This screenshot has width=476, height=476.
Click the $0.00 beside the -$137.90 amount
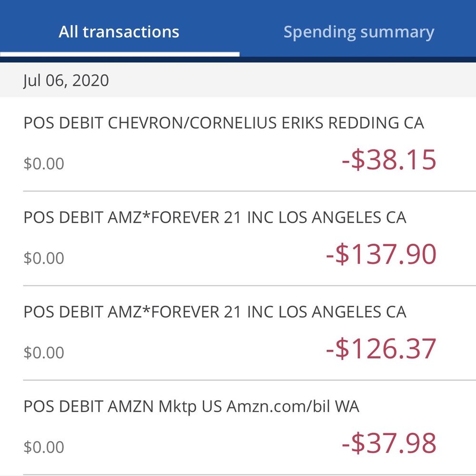(x=43, y=258)
